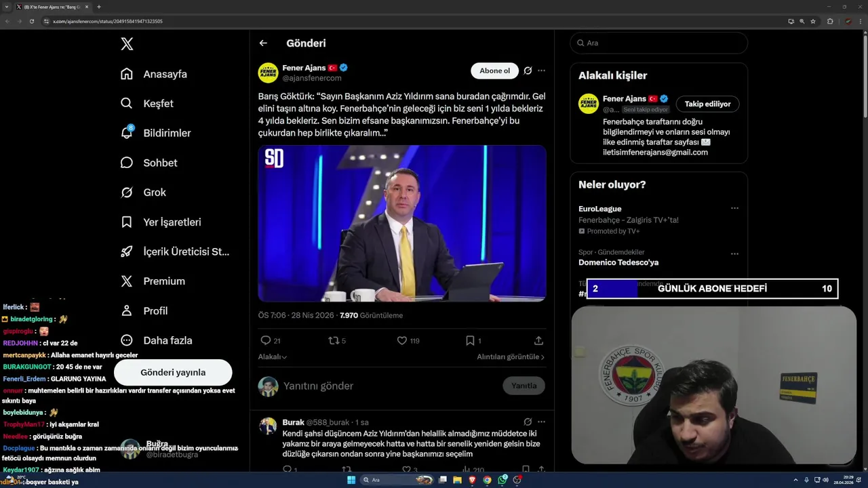Click Grok icon beside Abone ol
The image size is (868, 488).
point(528,70)
